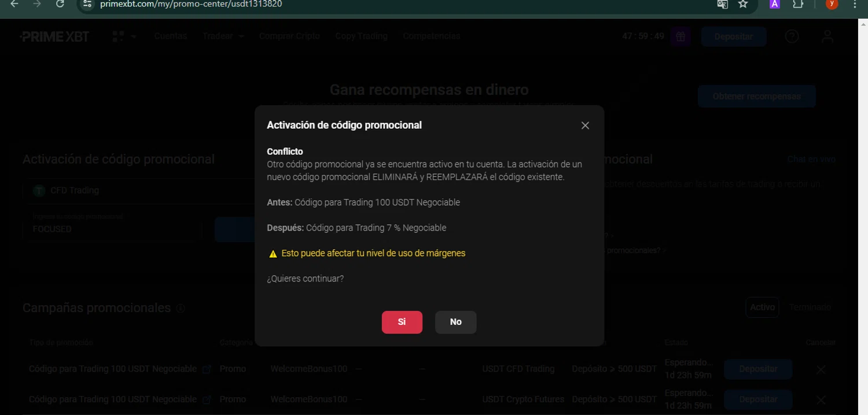Click Depositar in USDT CFD Trading row
The height and width of the screenshot is (415, 868).
click(758, 369)
